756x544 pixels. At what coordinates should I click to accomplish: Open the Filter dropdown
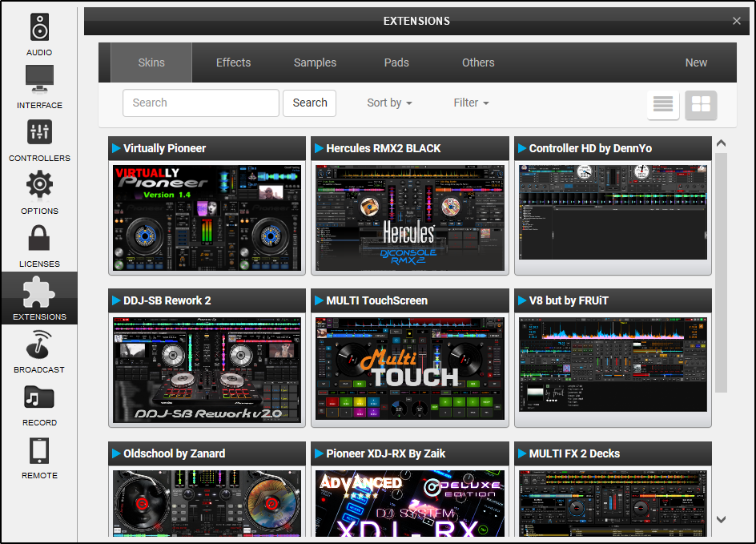point(471,103)
